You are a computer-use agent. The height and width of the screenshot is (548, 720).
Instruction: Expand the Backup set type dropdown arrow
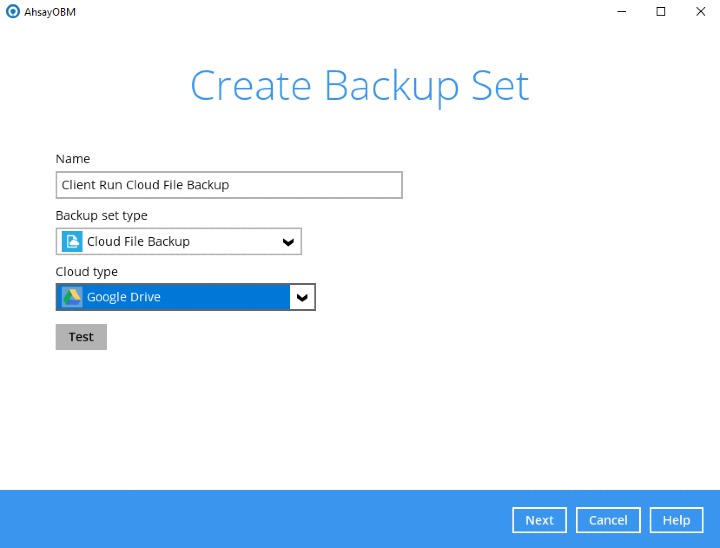(288, 242)
